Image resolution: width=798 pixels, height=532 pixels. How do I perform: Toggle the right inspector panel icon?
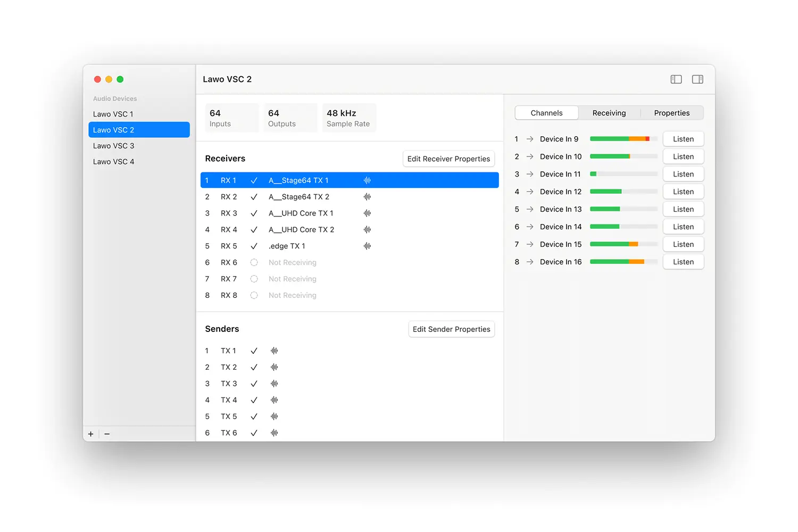click(x=697, y=79)
